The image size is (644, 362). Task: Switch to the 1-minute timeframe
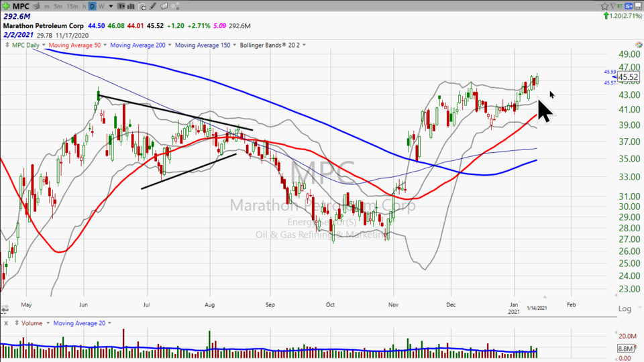[47, 7]
